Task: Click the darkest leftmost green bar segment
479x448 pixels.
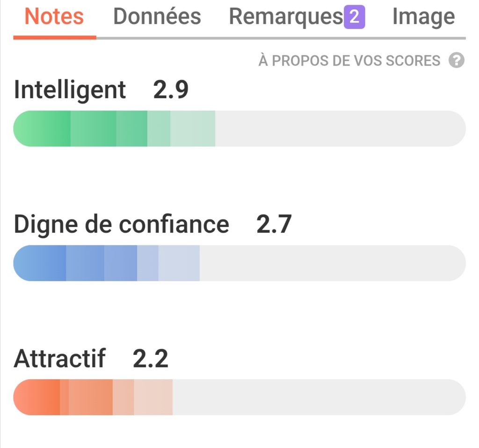Action: tap(43, 129)
